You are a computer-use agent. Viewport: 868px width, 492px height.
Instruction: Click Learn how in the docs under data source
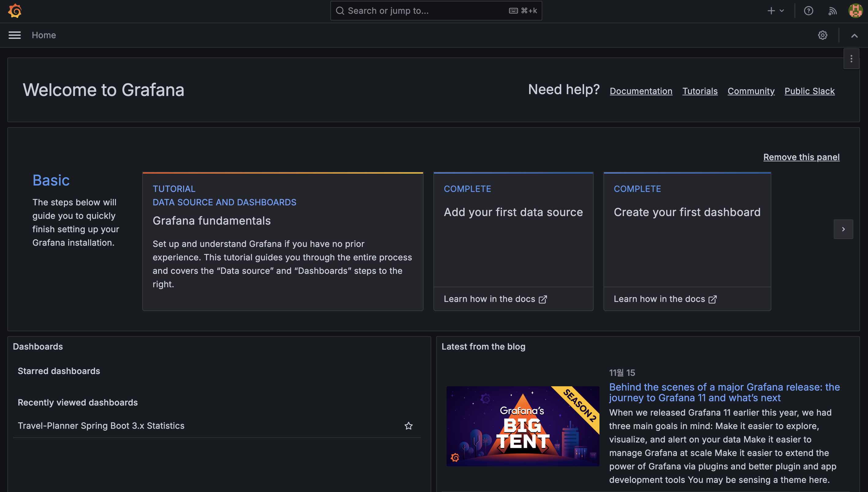tap(495, 299)
